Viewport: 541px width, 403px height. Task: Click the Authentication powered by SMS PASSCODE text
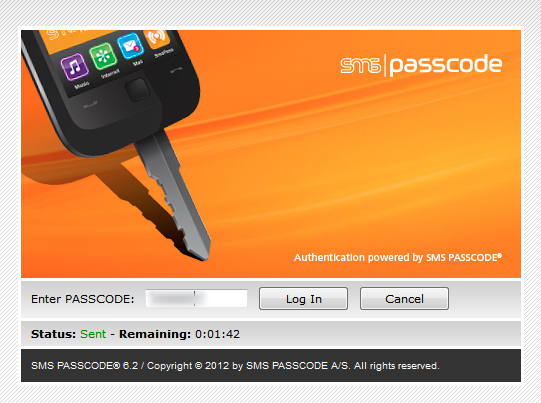tap(398, 258)
